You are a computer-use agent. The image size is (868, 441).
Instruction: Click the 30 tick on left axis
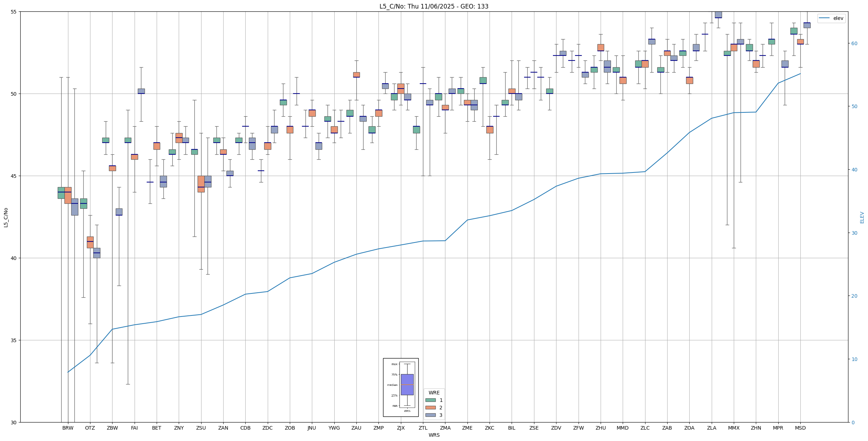point(14,423)
